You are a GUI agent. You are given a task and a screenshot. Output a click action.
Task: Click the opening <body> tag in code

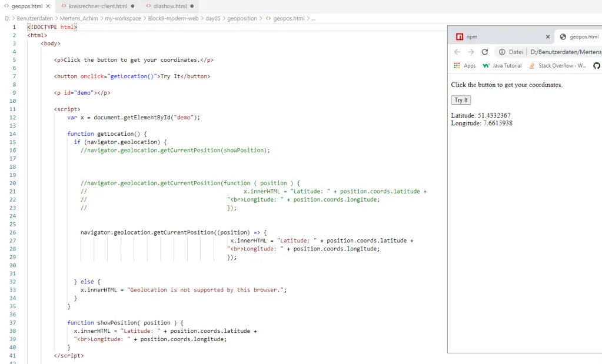click(50, 44)
